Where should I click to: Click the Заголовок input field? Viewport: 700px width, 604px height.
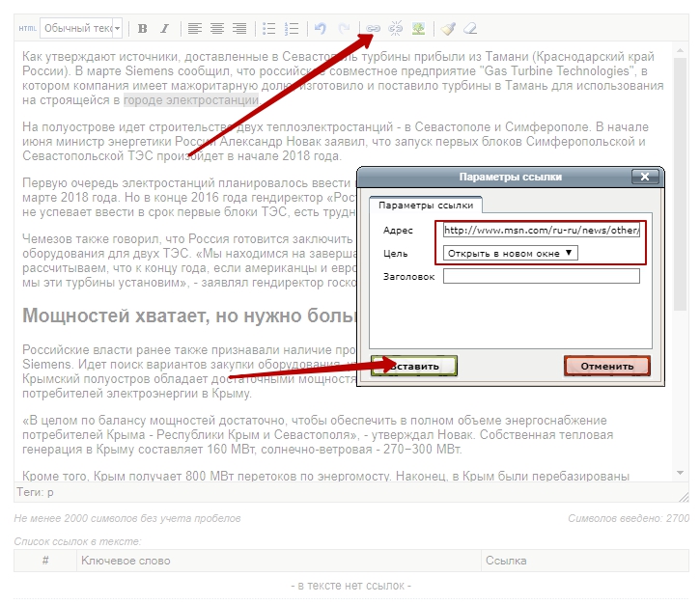[541, 276]
